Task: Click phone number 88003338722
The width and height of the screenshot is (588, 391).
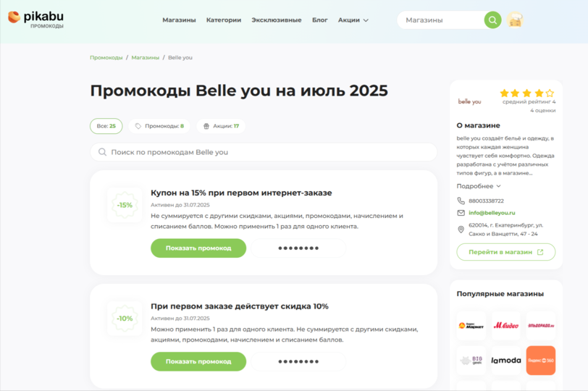Action: point(486,201)
